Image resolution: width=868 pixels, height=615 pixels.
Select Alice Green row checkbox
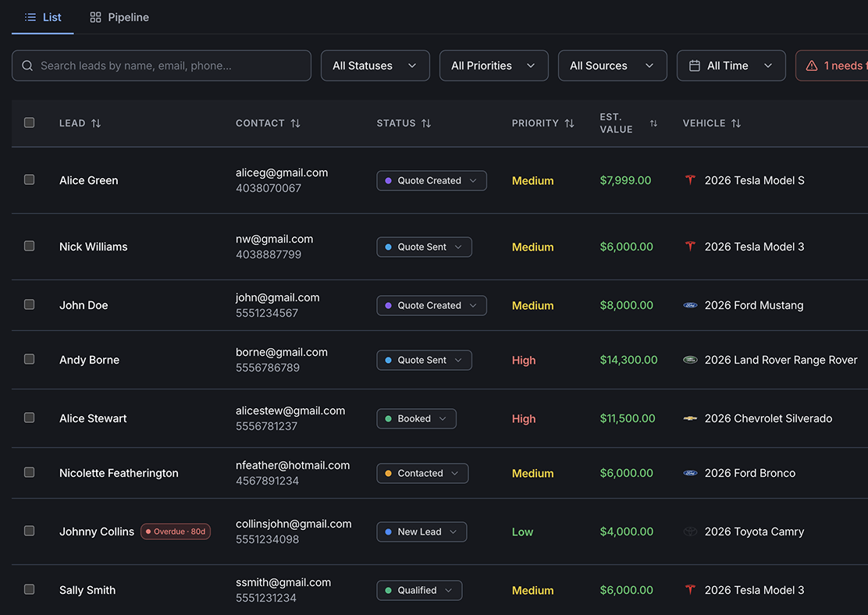click(30, 180)
